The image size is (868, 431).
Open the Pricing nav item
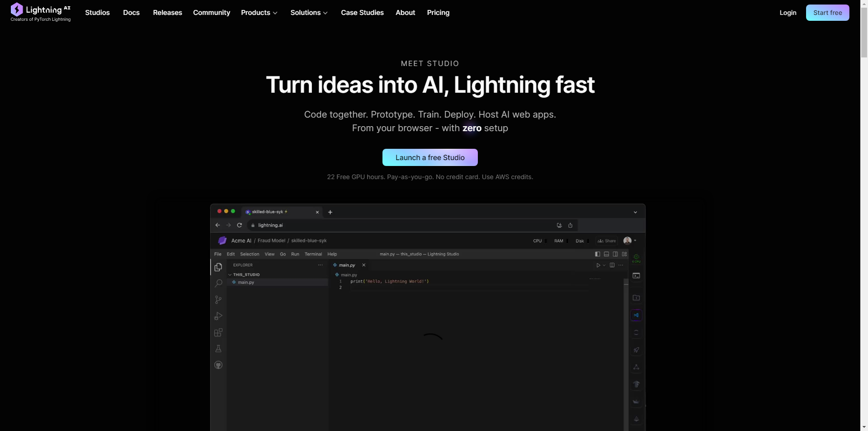click(438, 13)
